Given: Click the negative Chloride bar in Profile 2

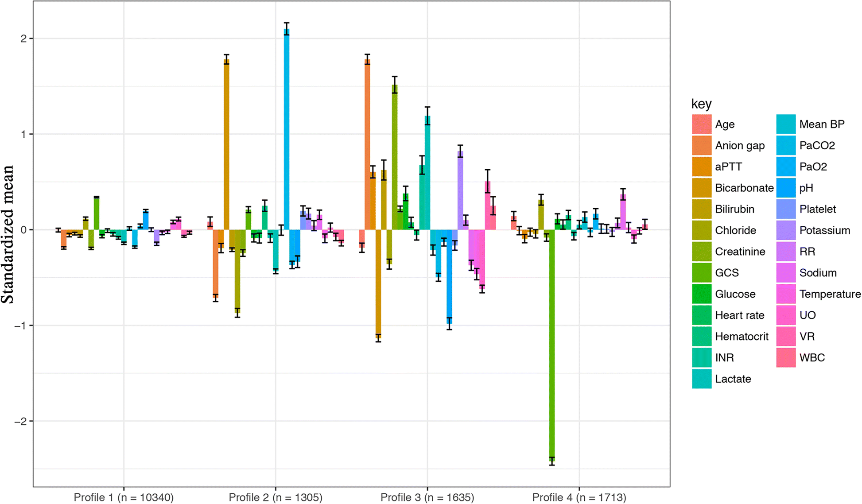Looking at the screenshot, I should pyautogui.click(x=237, y=271).
